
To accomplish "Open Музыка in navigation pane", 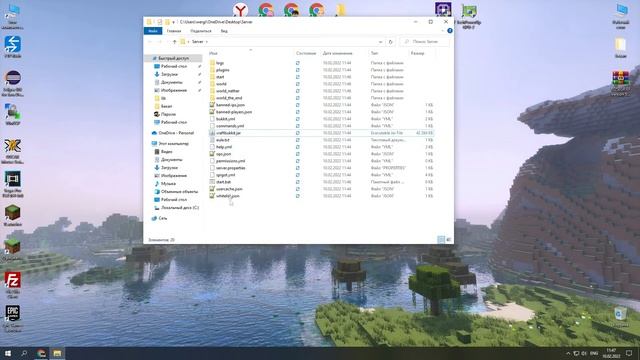I will tap(168, 184).
